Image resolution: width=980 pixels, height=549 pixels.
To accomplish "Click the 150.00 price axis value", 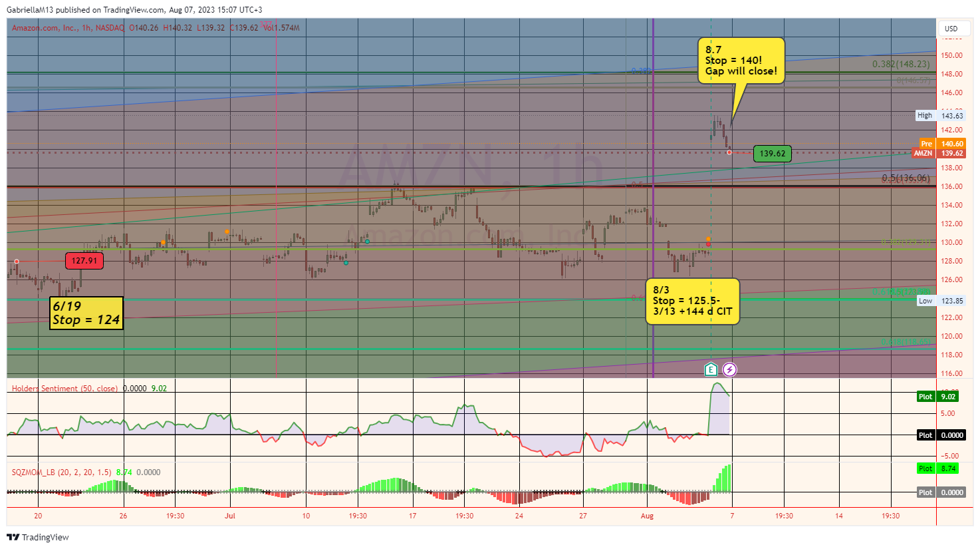I will click(x=952, y=55).
